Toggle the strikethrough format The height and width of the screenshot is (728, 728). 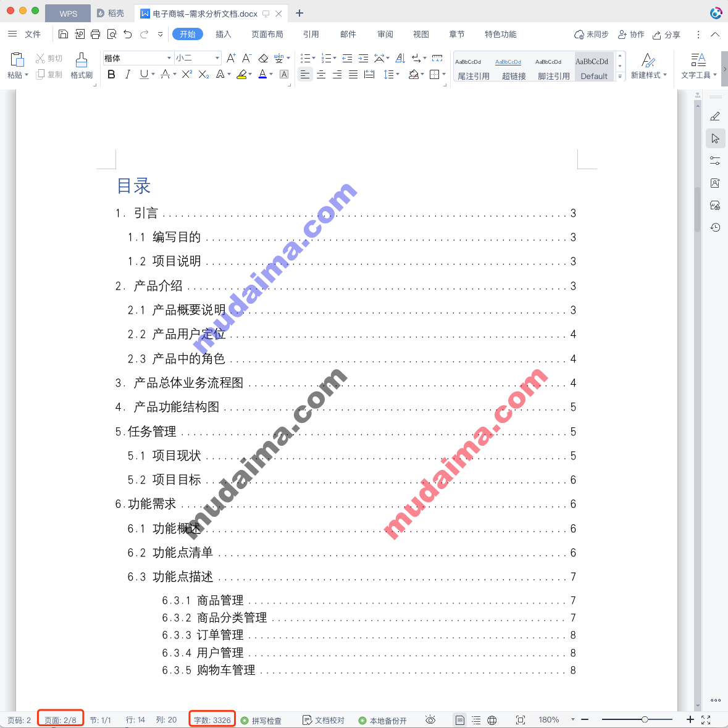tap(166, 74)
